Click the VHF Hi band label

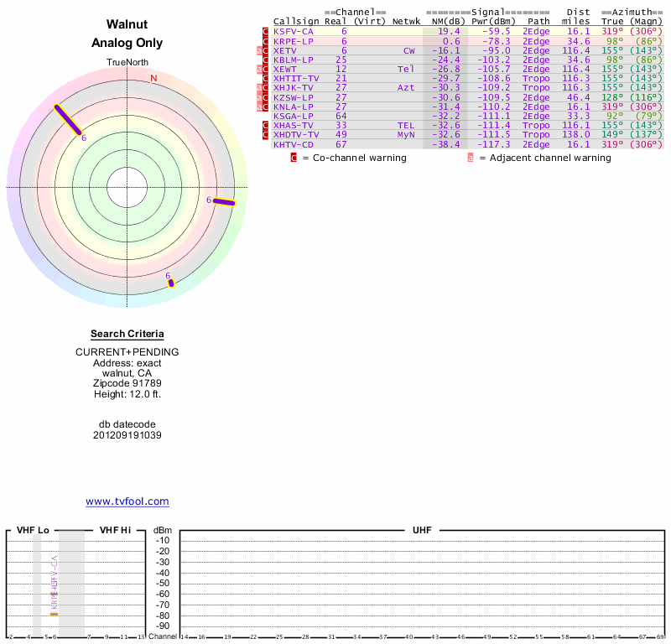point(115,530)
